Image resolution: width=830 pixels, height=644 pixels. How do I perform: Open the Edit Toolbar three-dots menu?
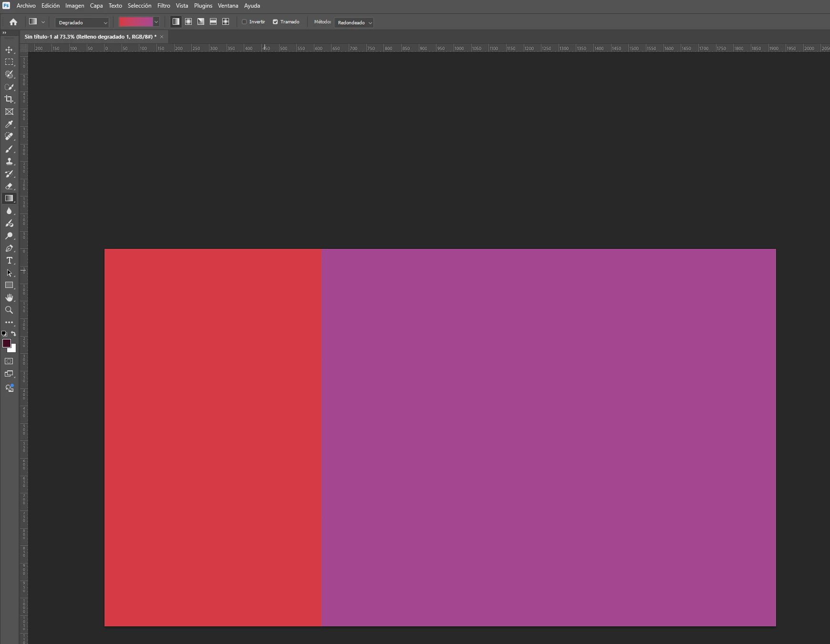tap(9, 322)
